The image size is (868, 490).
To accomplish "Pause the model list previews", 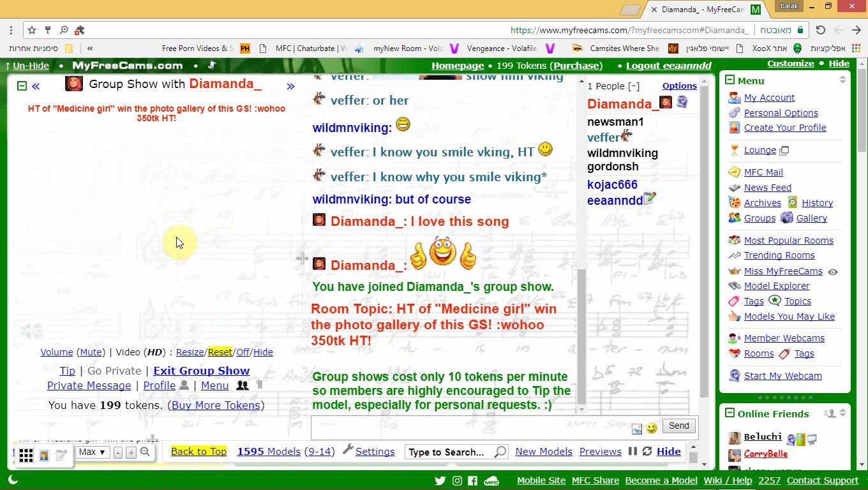I will [632, 451].
